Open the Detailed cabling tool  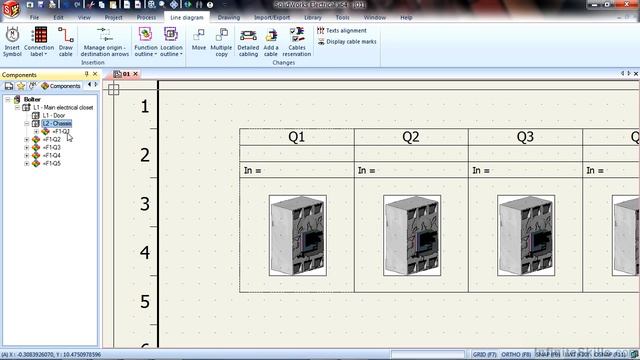tap(248, 42)
